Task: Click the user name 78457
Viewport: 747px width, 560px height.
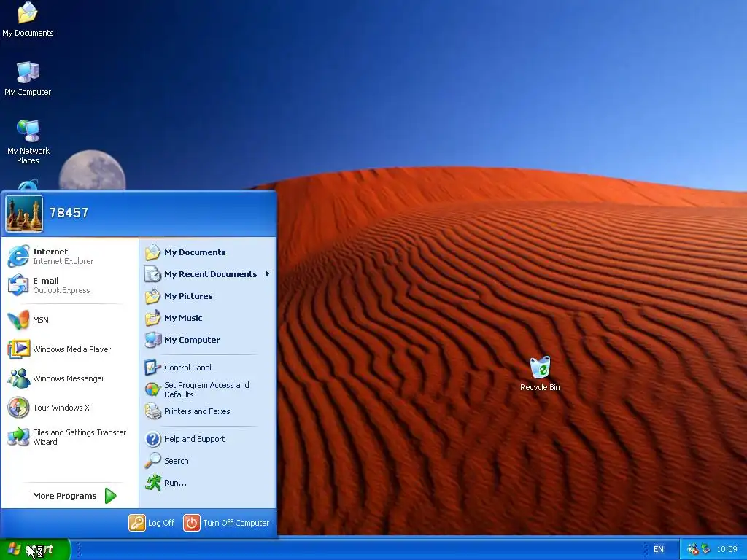Action: pos(69,213)
